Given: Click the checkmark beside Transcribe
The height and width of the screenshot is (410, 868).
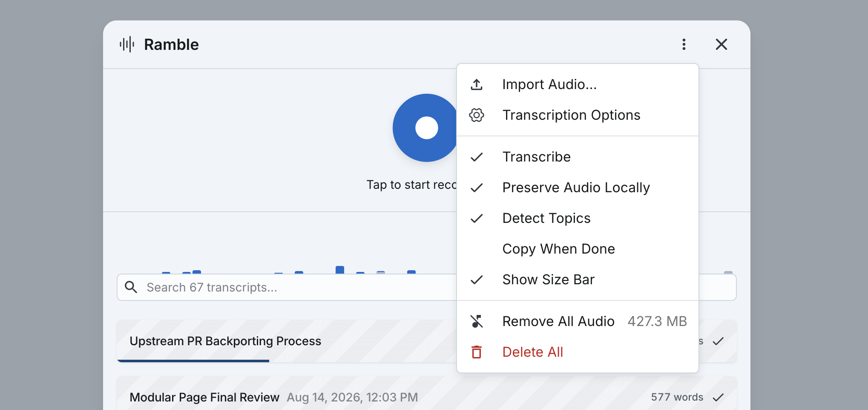Looking at the screenshot, I should tap(477, 157).
